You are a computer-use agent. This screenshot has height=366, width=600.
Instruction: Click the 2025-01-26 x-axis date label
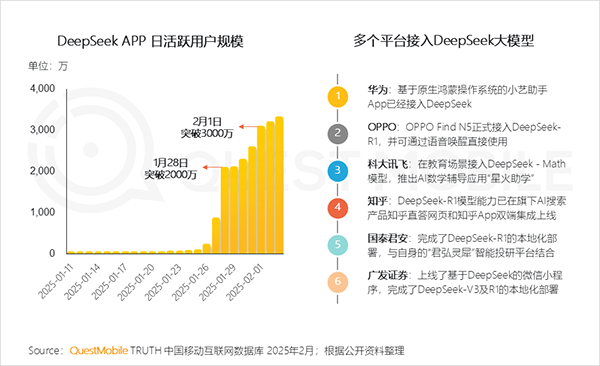point(191,283)
